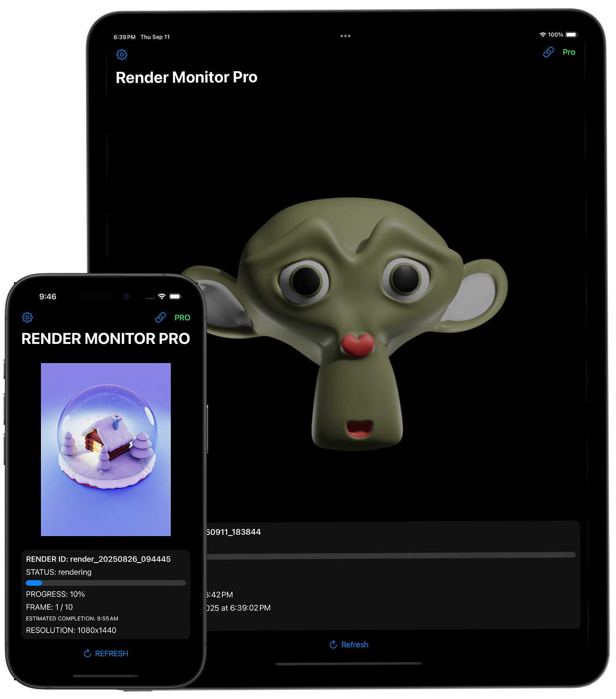Select the STATUS: rendering line
This screenshot has width=616, height=699.
click(59, 572)
